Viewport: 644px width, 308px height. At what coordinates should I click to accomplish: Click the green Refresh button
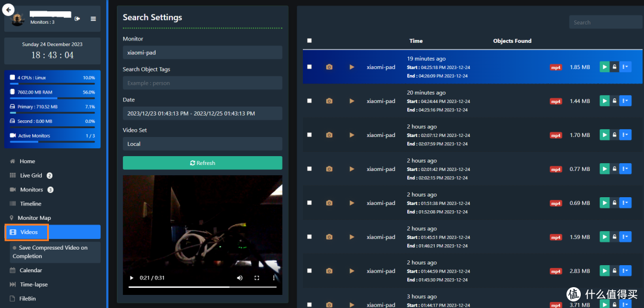(x=202, y=163)
